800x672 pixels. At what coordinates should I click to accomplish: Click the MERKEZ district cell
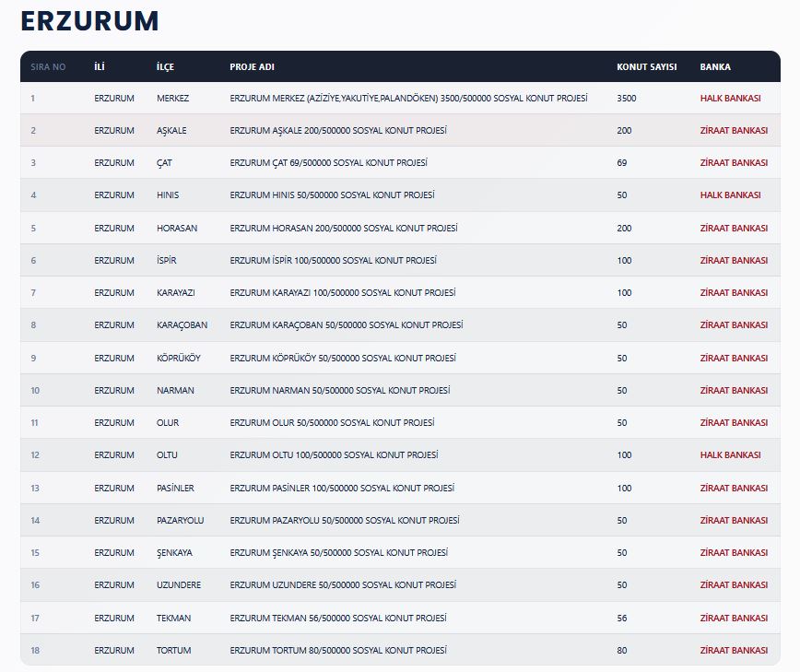tap(172, 98)
